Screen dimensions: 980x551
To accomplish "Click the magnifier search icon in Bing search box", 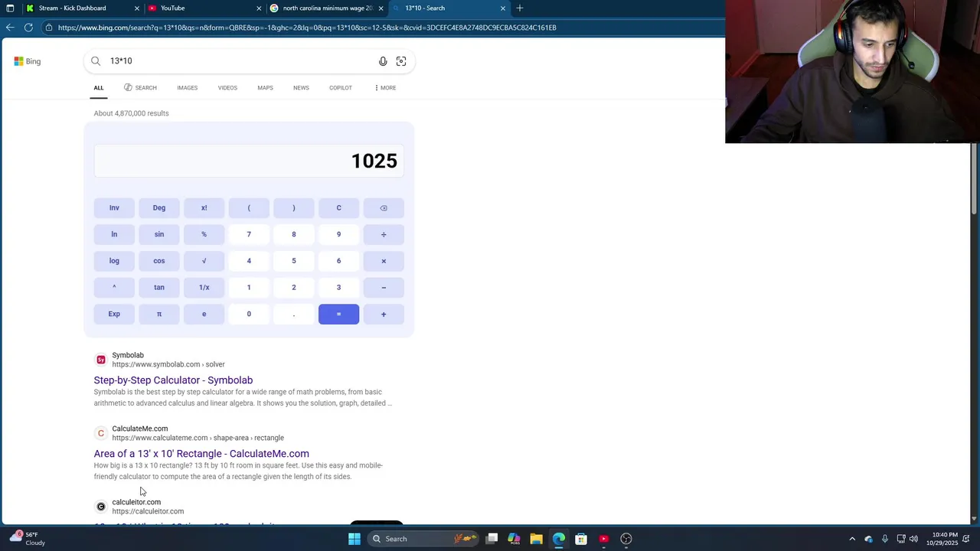I will pos(96,61).
